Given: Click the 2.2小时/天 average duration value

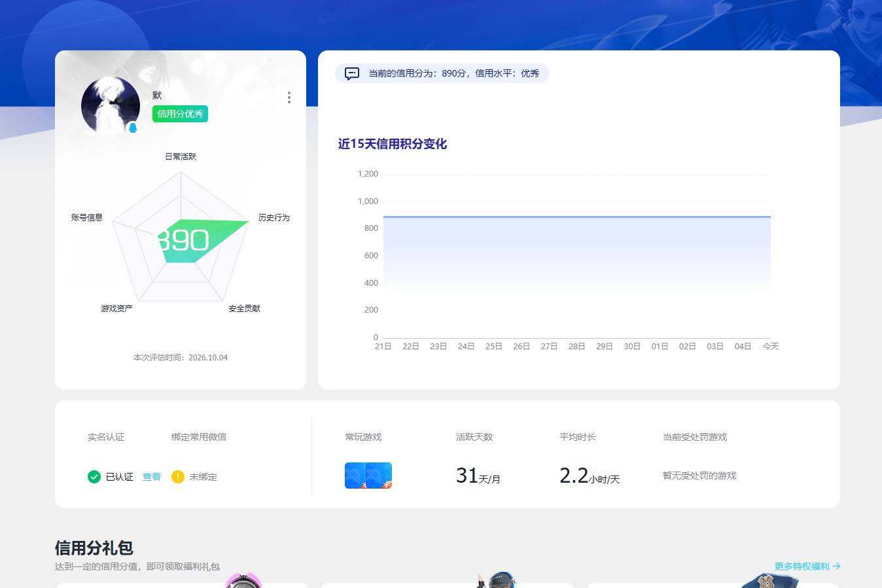Looking at the screenshot, I should pyautogui.click(x=590, y=476).
